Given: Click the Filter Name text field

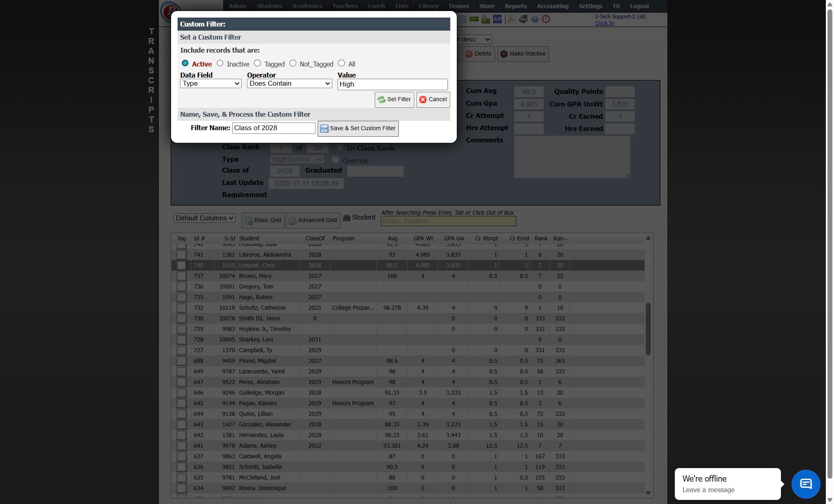Looking at the screenshot, I should click(274, 128).
